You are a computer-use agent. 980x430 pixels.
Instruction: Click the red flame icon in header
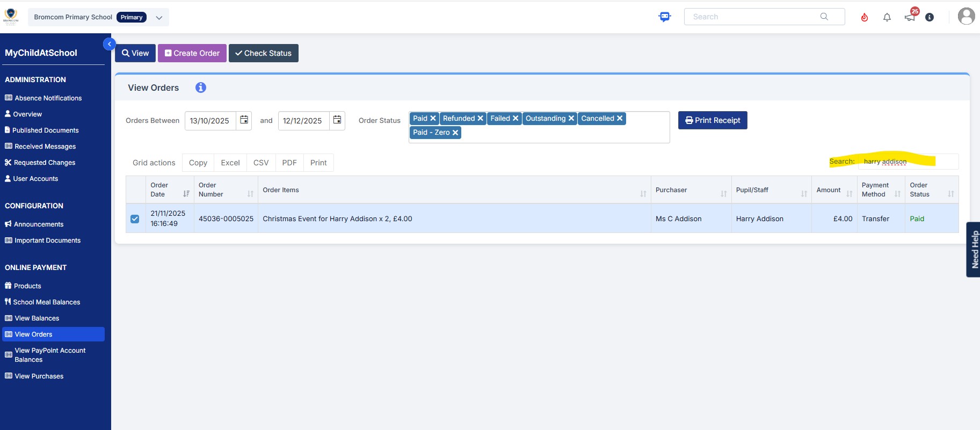click(x=864, y=17)
